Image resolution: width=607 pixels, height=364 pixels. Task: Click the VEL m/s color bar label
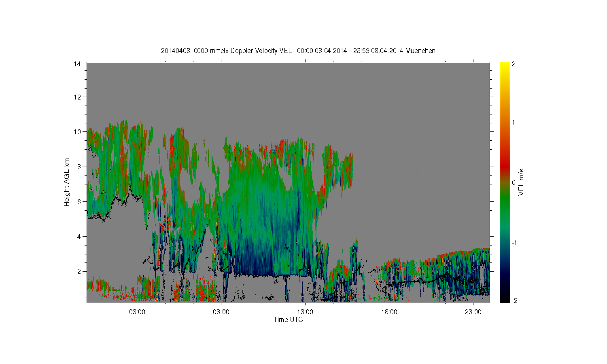[521, 182]
